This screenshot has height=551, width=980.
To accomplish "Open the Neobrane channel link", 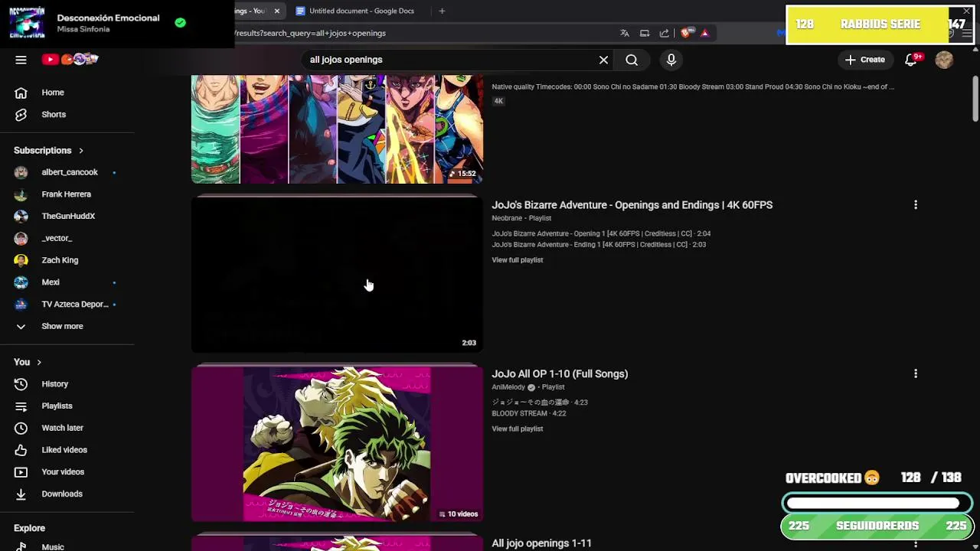I will (x=508, y=218).
